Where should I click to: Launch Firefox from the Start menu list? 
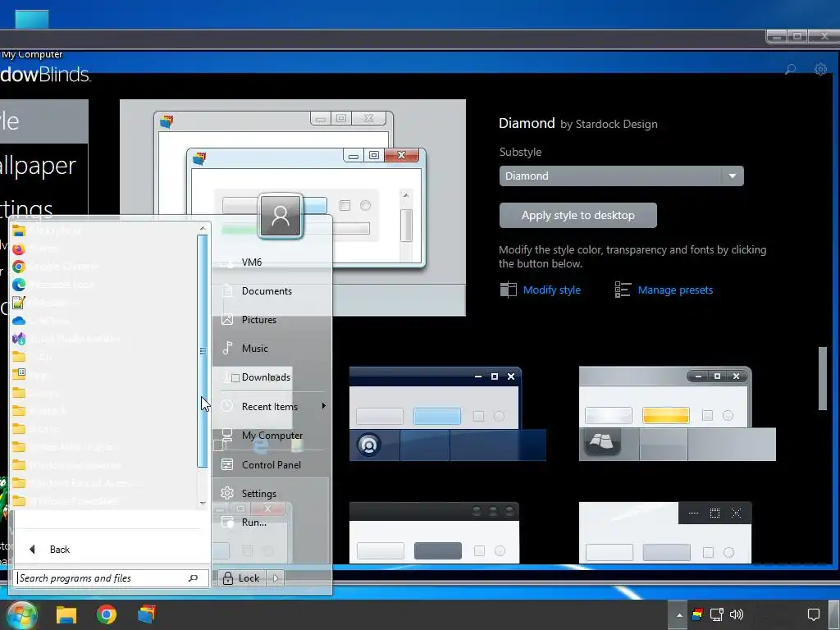coord(104,249)
